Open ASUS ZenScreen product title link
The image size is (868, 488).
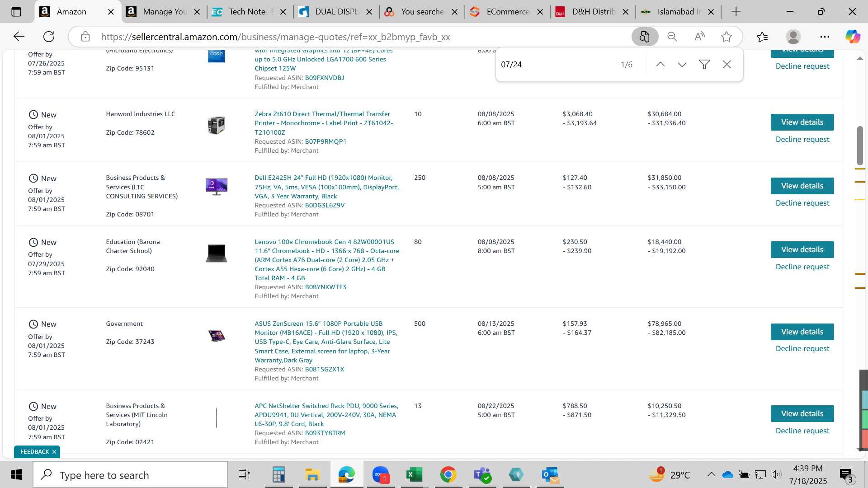(326, 342)
